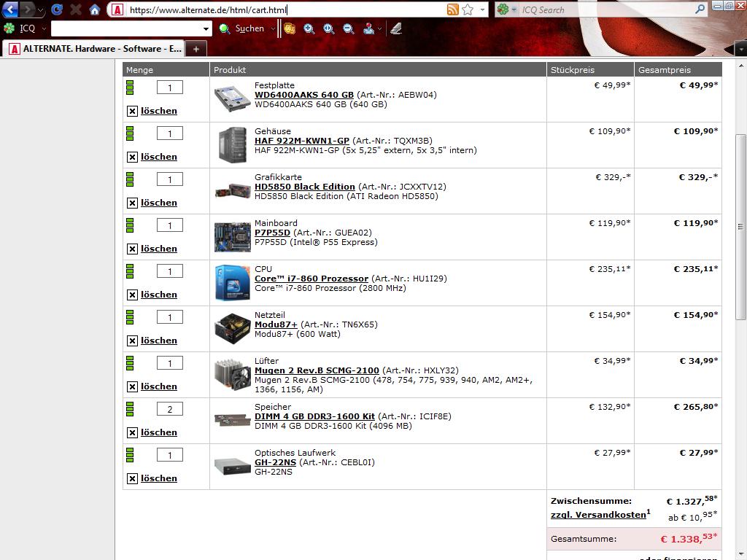Open the tab list dropdown at right

pos(740,49)
